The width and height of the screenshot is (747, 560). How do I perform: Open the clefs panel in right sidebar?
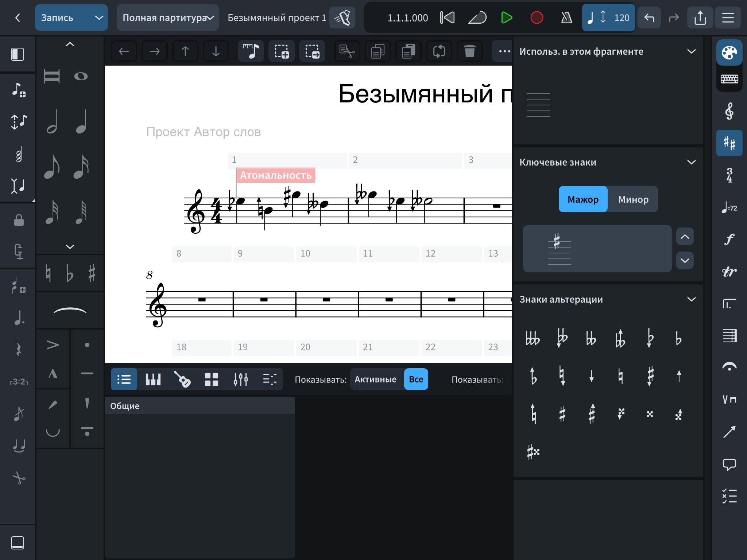coord(729,111)
